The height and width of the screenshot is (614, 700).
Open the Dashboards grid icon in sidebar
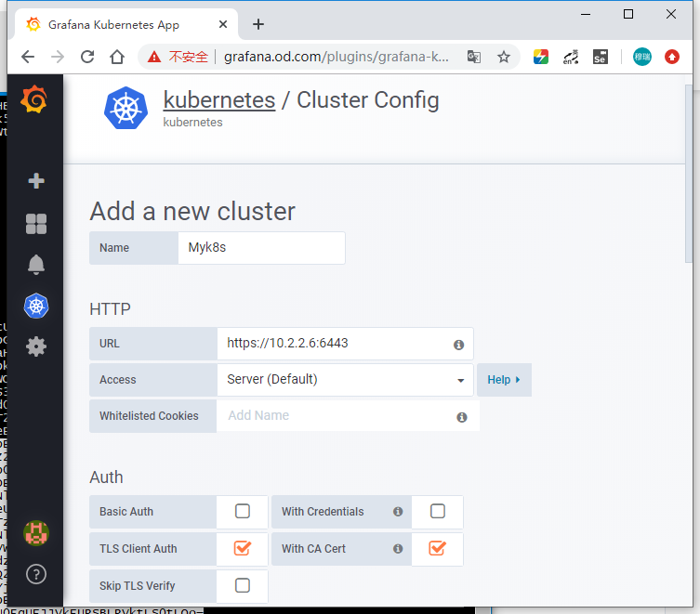click(36, 224)
